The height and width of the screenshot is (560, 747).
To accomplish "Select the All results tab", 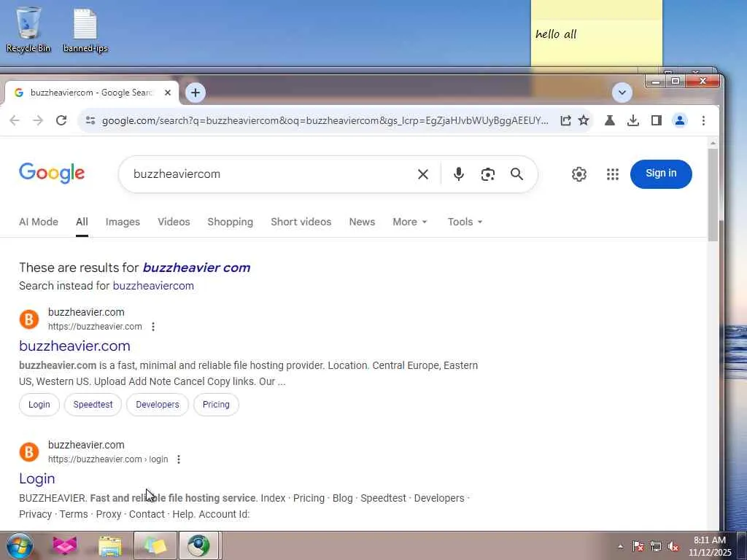I will pos(82,222).
